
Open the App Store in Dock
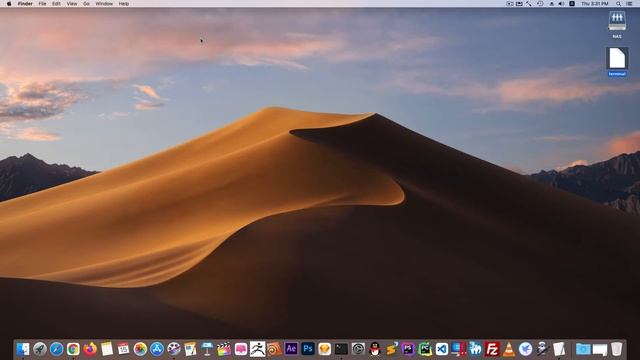[x=157, y=349]
